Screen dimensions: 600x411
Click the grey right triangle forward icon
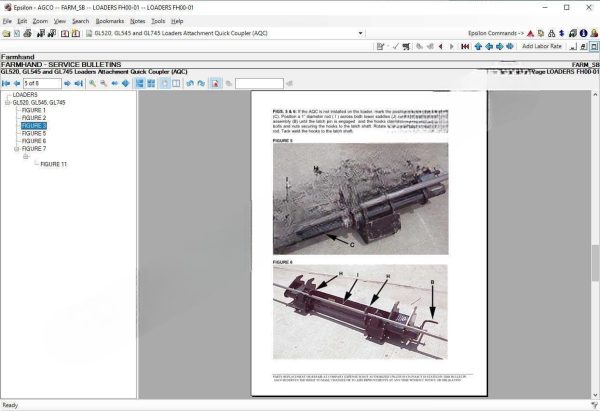(x=452, y=46)
